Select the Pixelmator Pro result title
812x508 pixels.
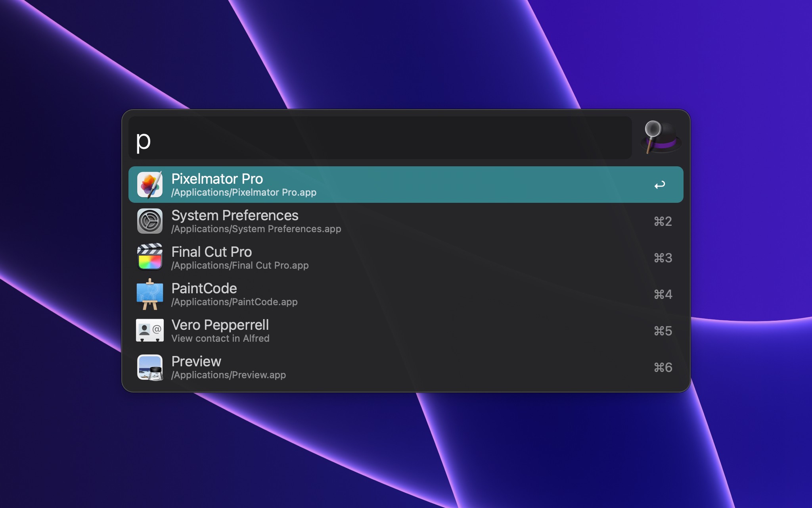click(217, 179)
